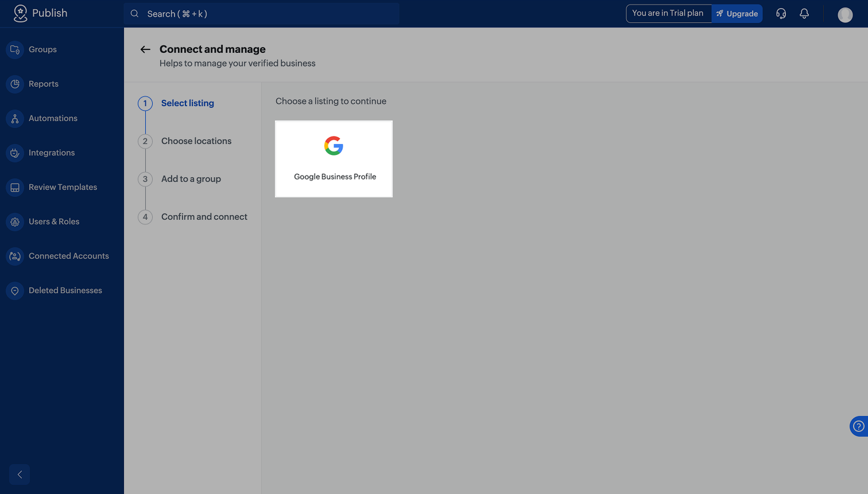Open the user profile avatar

click(x=845, y=14)
